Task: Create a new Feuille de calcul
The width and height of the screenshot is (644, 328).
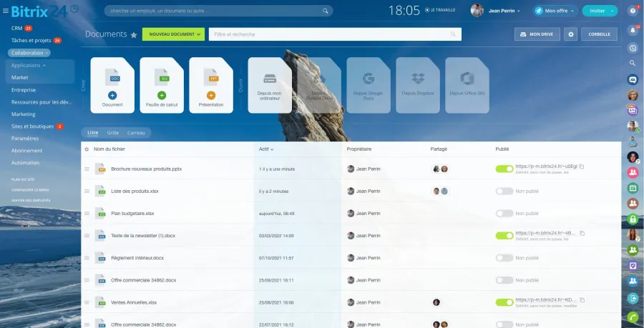Action: (x=162, y=85)
